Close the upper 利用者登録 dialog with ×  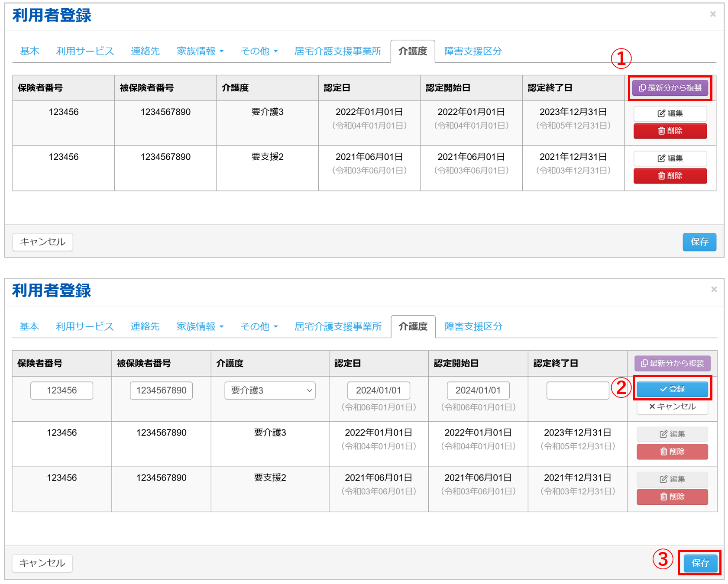point(712,14)
